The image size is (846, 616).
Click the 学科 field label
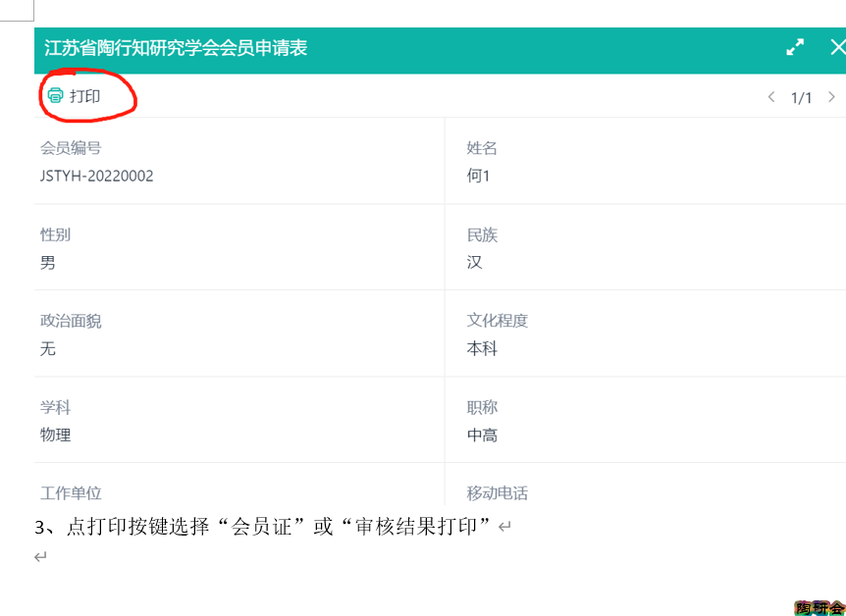[x=55, y=407]
